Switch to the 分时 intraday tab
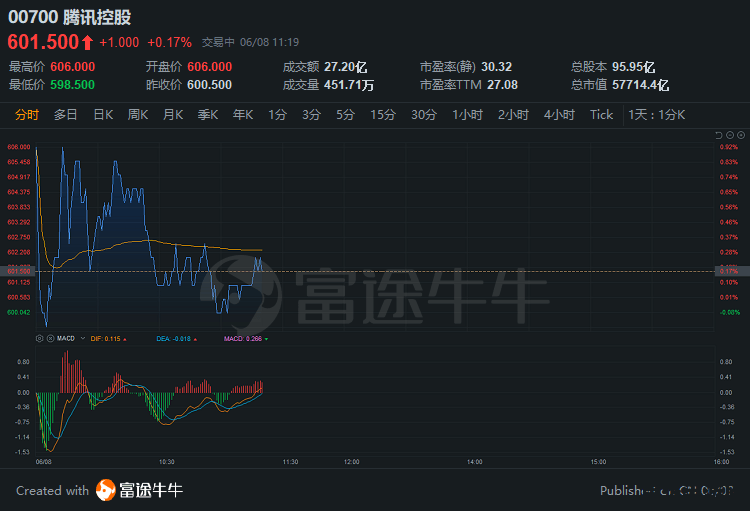 click(x=27, y=115)
